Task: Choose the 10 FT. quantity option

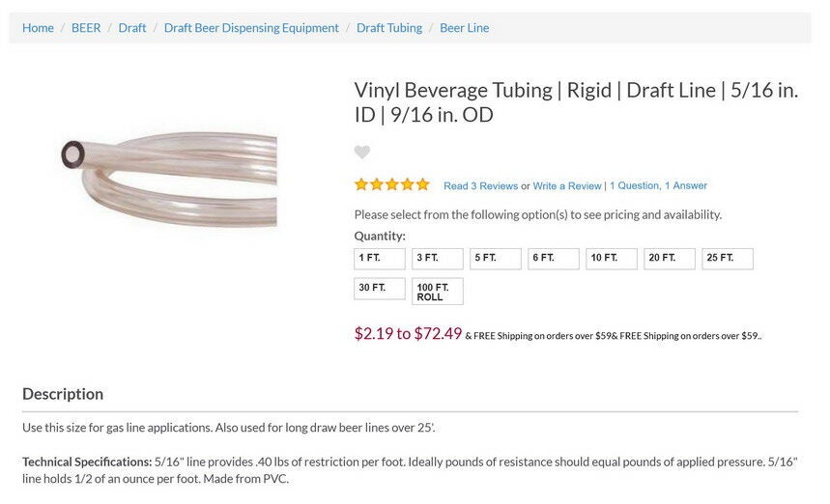Action: click(612, 259)
